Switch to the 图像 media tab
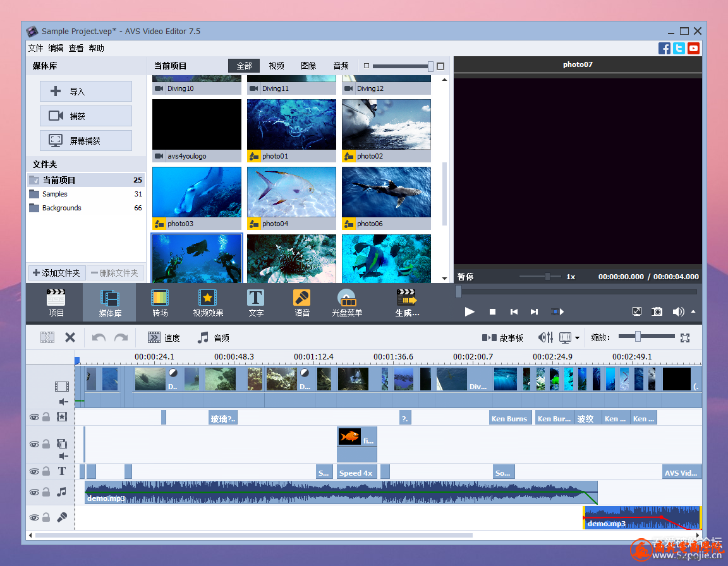The width and height of the screenshot is (728, 566). pyautogui.click(x=308, y=66)
